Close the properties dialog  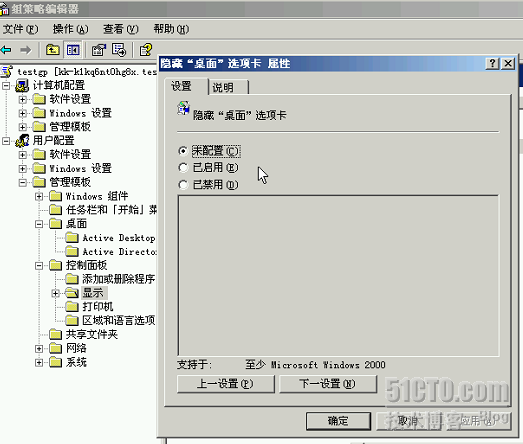click(508, 63)
